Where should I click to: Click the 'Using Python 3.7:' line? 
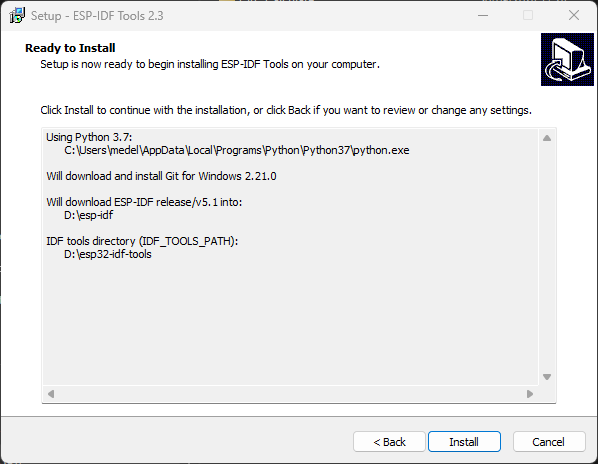[89, 137]
